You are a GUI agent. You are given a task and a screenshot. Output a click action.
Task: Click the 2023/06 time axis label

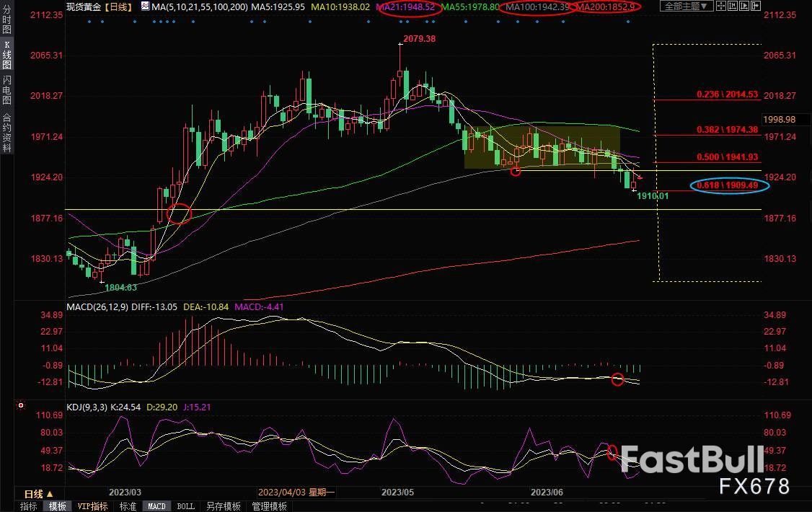[547, 493]
